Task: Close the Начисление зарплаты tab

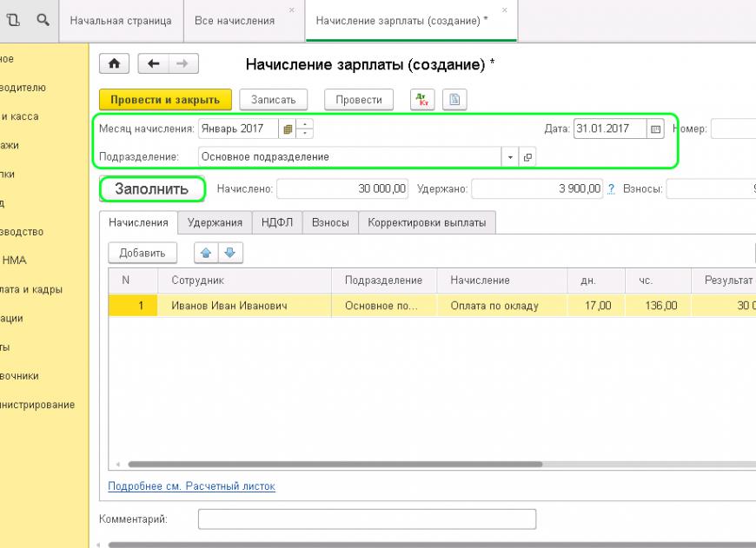Action: coord(504,10)
